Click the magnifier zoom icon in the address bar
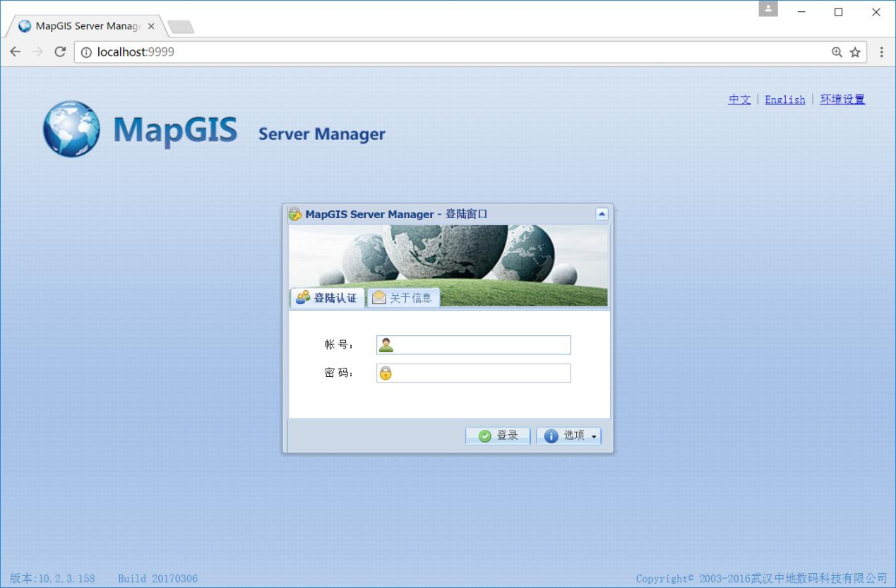The width and height of the screenshot is (896, 588). (837, 52)
